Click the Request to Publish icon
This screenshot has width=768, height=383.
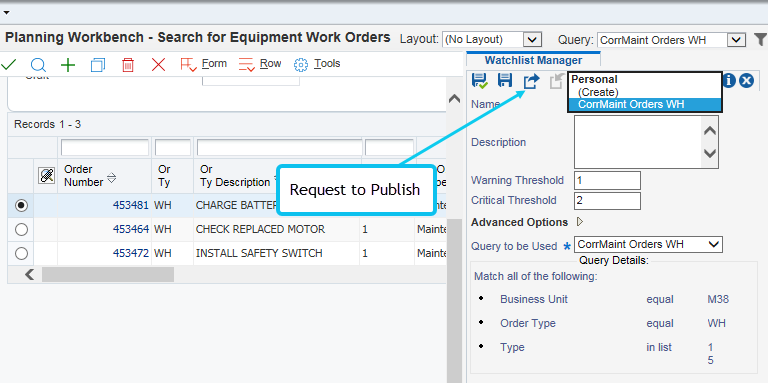pos(531,81)
